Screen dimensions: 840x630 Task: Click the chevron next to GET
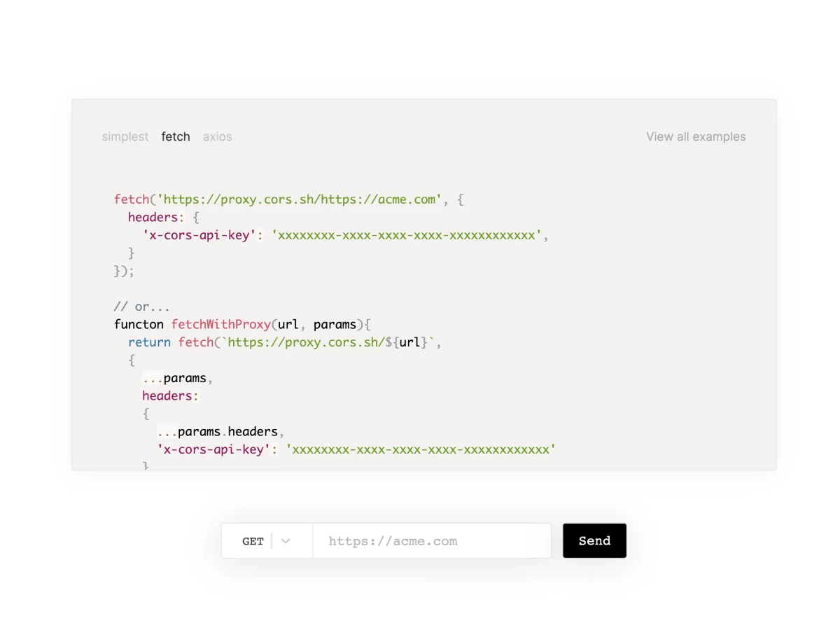(x=286, y=541)
